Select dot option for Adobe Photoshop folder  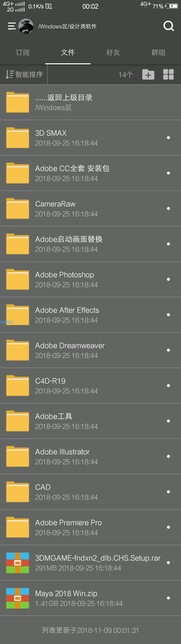pyautogui.click(x=168, y=279)
